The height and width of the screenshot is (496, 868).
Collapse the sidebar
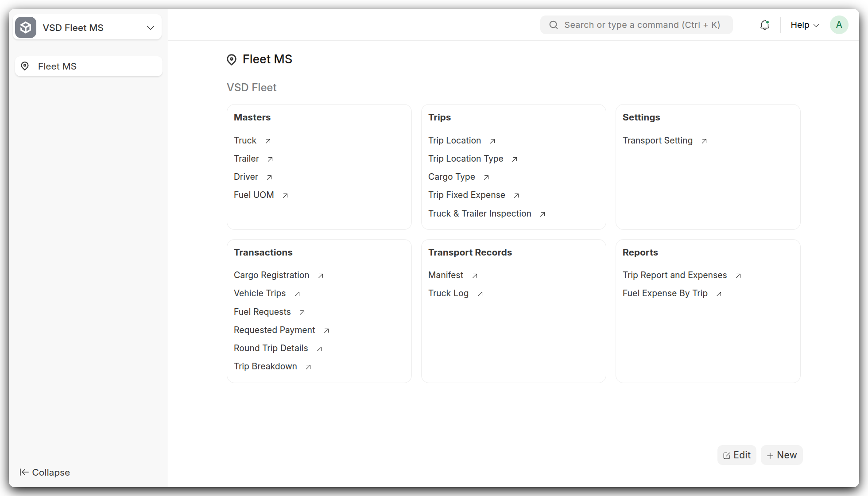45,473
